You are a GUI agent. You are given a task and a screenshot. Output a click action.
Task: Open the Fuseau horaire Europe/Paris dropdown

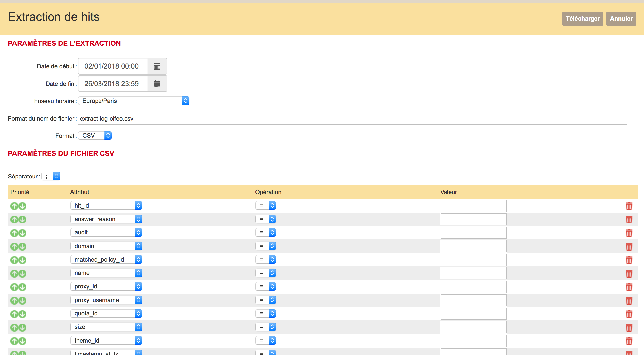tap(134, 101)
